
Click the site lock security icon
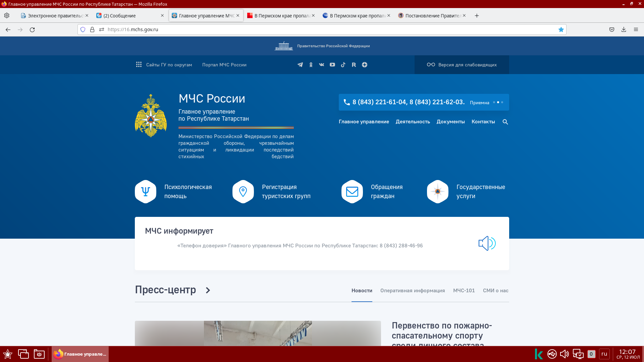point(92,29)
